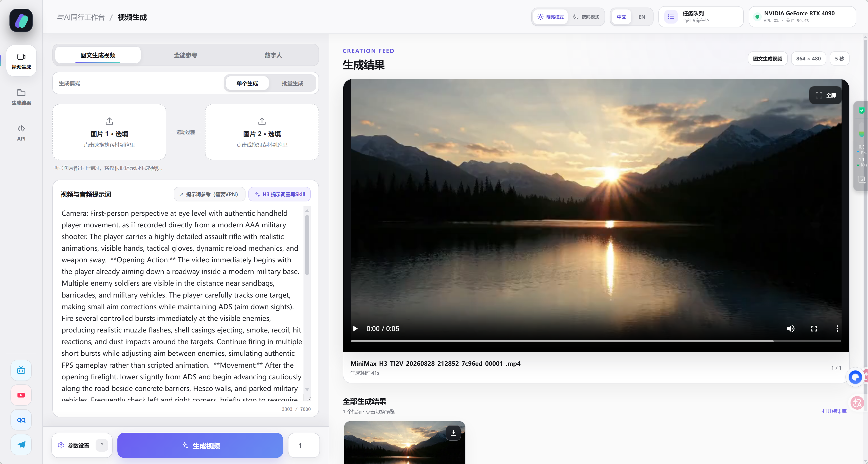Open the video's three-dot more options menu
868x464 pixels.
coord(837,329)
